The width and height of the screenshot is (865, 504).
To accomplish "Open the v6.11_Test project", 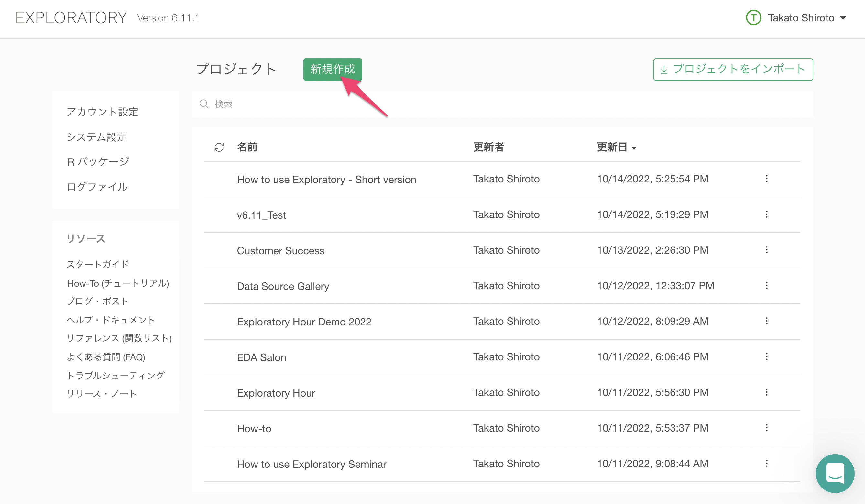I will click(x=261, y=215).
